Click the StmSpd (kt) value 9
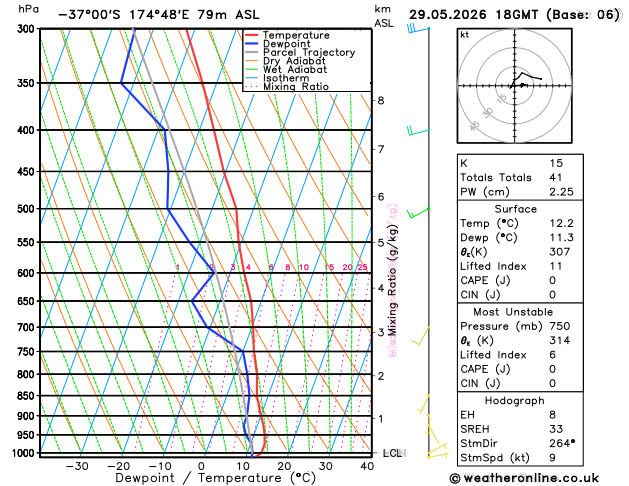This screenshot has width=629, height=486. click(x=552, y=458)
